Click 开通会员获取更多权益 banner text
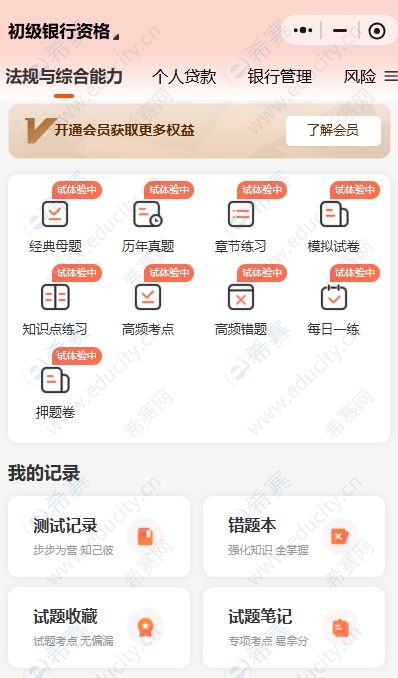Image resolution: width=398 pixels, height=678 pixels. pyautogui.click(x=125, y=130)
